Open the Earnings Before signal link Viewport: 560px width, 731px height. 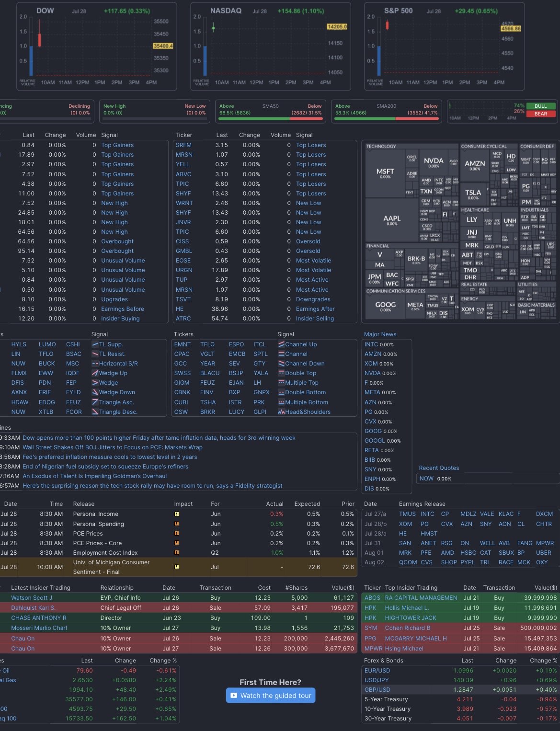pos(123,309)
